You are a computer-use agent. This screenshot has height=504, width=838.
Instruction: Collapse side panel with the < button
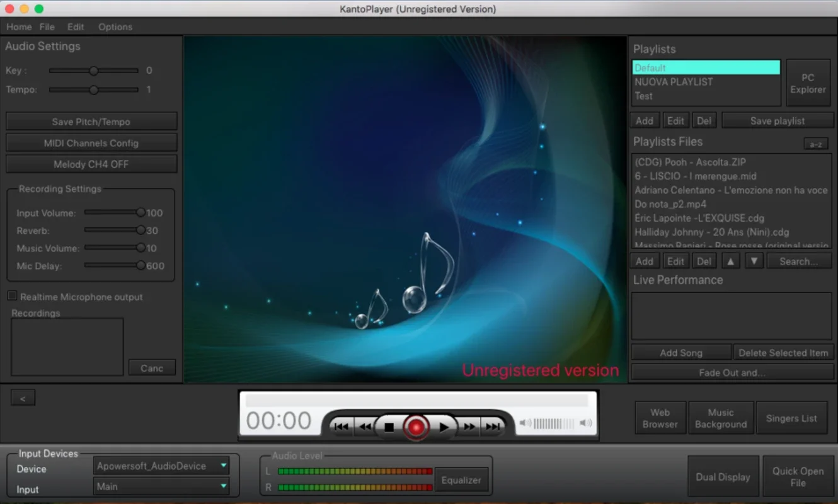click(x=23, y=398)
